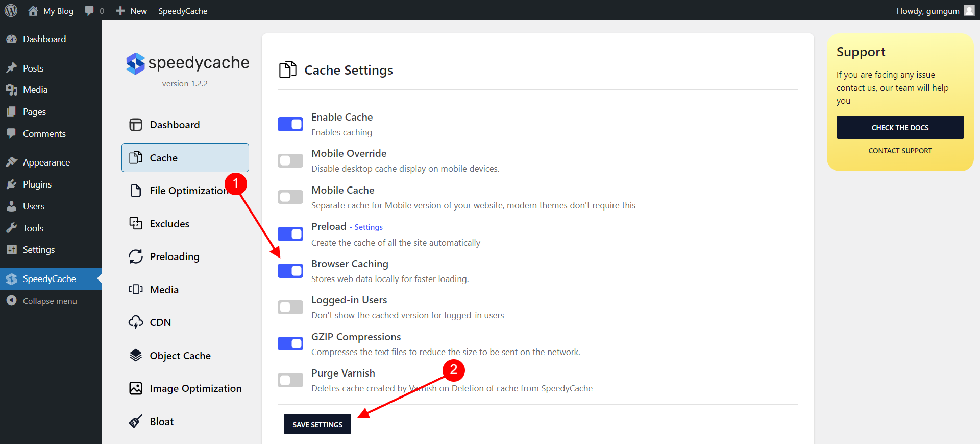The image size is (980, 444).
Task: Click the Bloat broom icon
Action: tap(136, 422)
